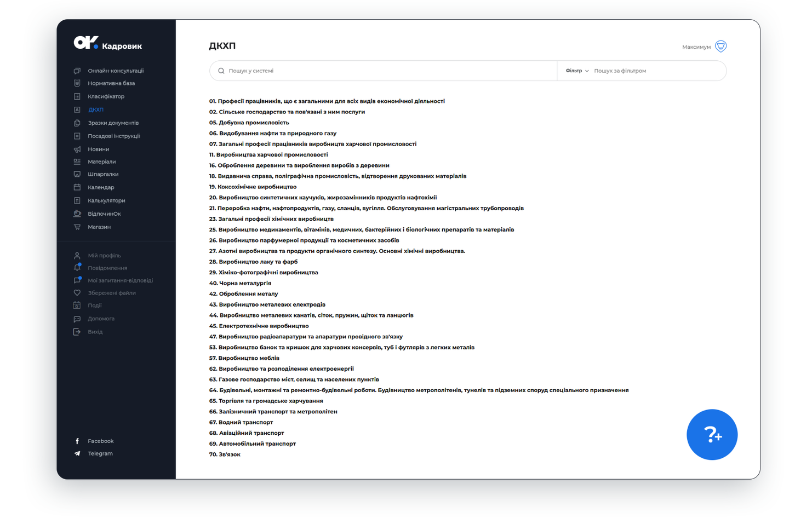Open 05. Добувна промисловість
The image size is (812, 524).
(249, 123)
